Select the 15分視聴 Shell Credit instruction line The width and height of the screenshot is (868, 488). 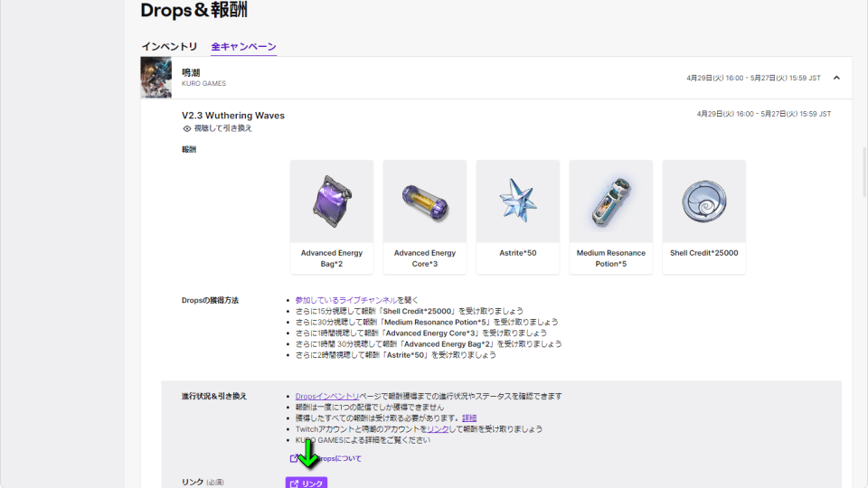[x=409, y=311]
